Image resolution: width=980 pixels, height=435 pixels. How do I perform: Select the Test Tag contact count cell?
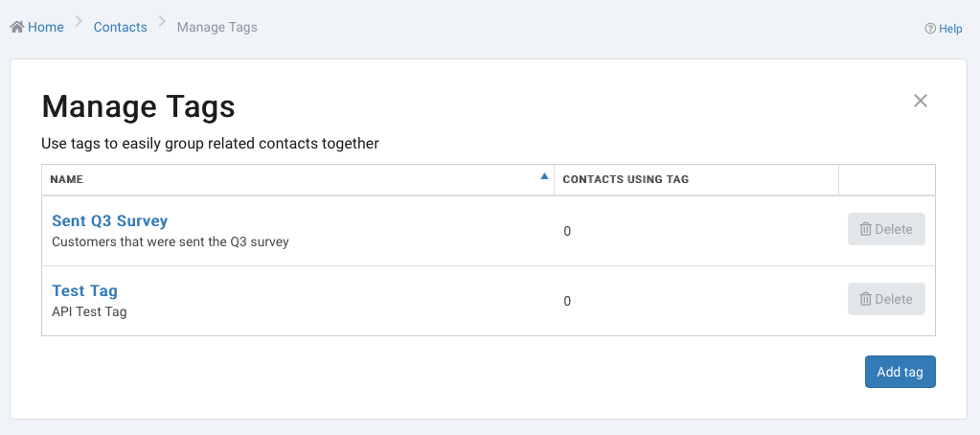[x=696, y=301]
